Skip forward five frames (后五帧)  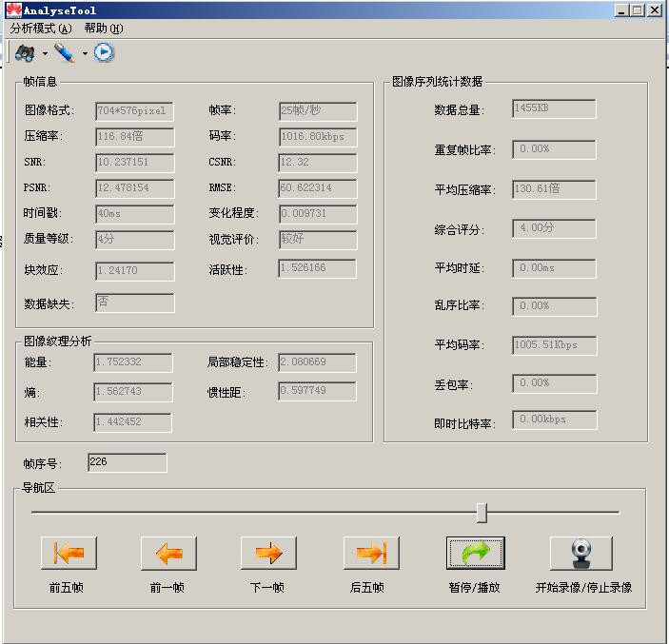click(x=370, y=553)
